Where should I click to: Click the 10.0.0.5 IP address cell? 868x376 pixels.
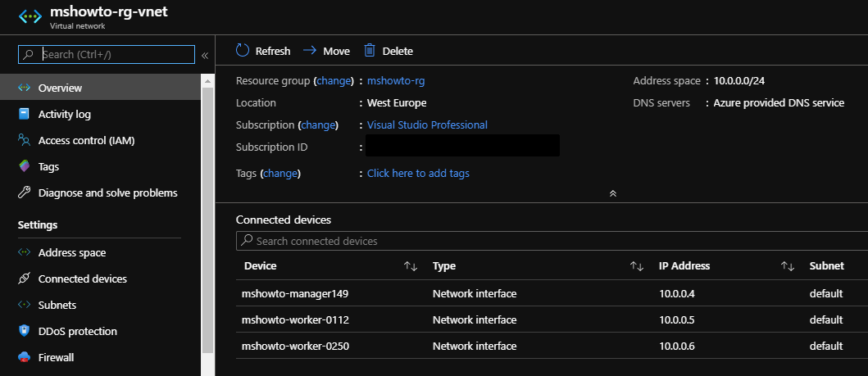tap(676, 319)
